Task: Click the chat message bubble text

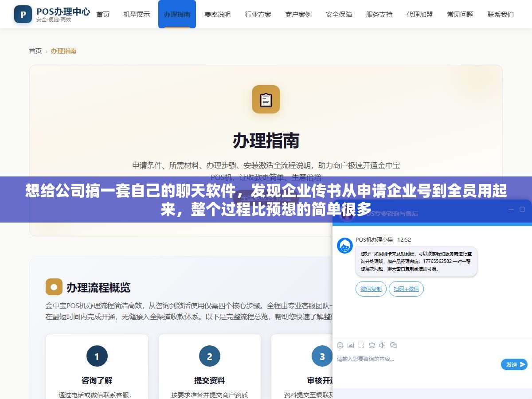Action: (416, 262)
